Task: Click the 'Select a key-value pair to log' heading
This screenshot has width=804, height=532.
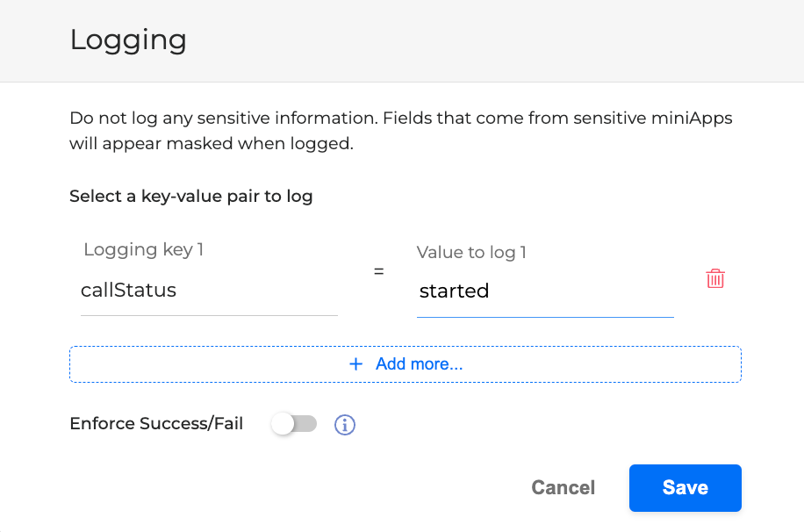Action: tap(190, 197)
